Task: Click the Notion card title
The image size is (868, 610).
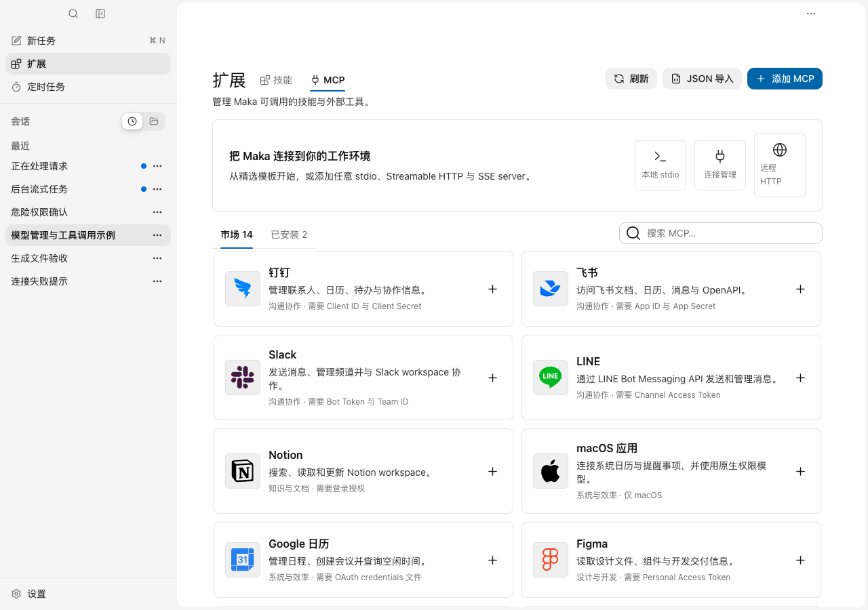Action: click(285, 455)
